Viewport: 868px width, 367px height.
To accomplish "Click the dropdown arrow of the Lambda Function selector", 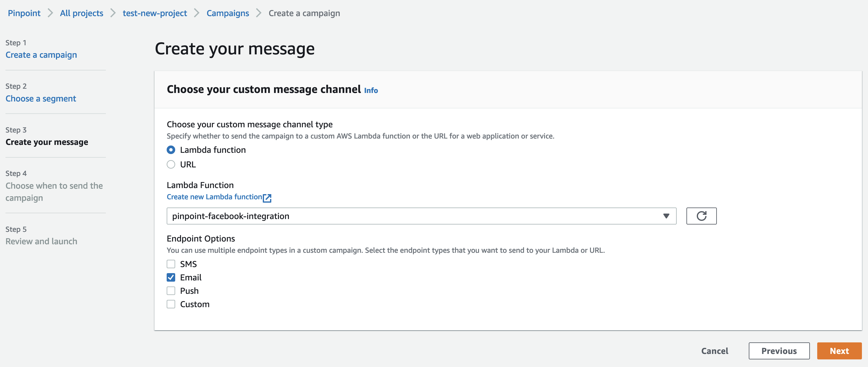I will click(x=666, y=216).
